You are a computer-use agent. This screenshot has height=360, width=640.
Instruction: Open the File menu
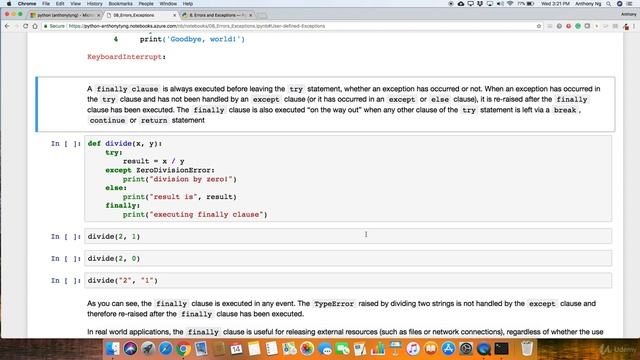(46, 4)
